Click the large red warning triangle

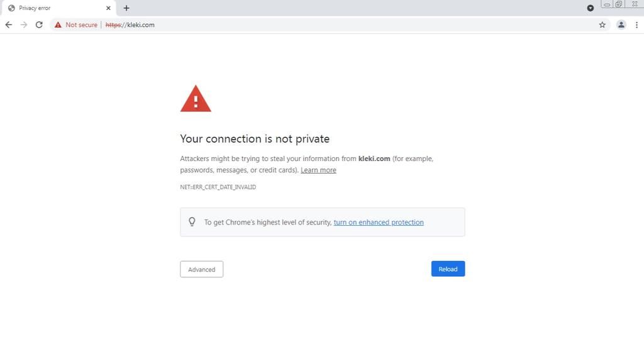(x=196, y=99)
